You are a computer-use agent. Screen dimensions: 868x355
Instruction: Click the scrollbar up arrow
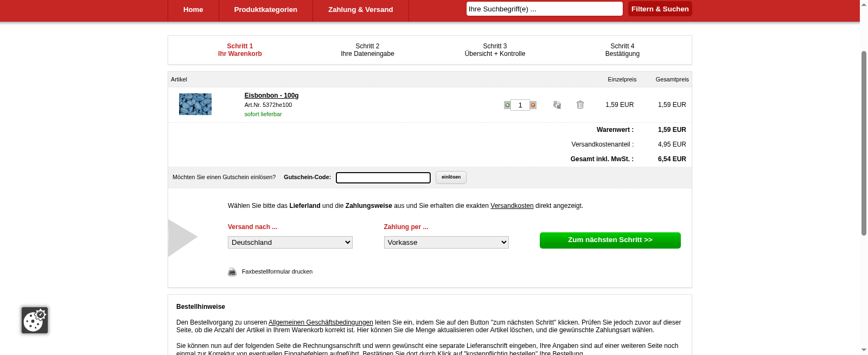click(x=864, y=4)
